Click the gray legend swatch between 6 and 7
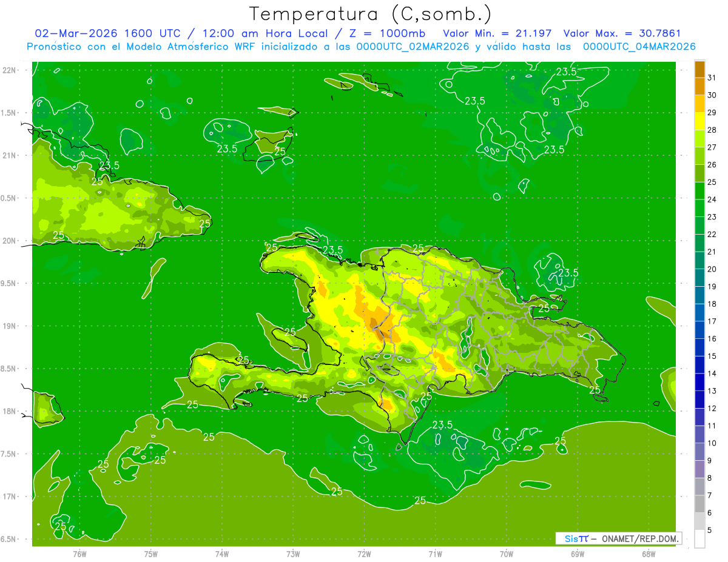 [699, 504]
